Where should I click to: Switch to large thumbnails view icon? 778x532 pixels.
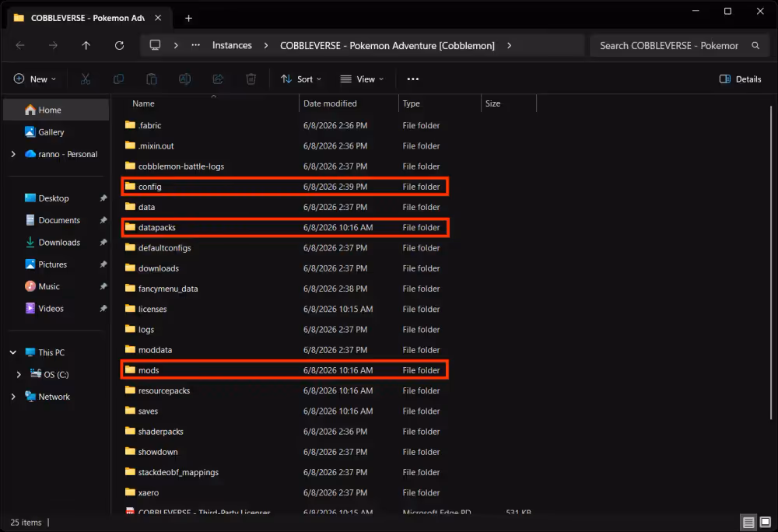tap(766, 522)
